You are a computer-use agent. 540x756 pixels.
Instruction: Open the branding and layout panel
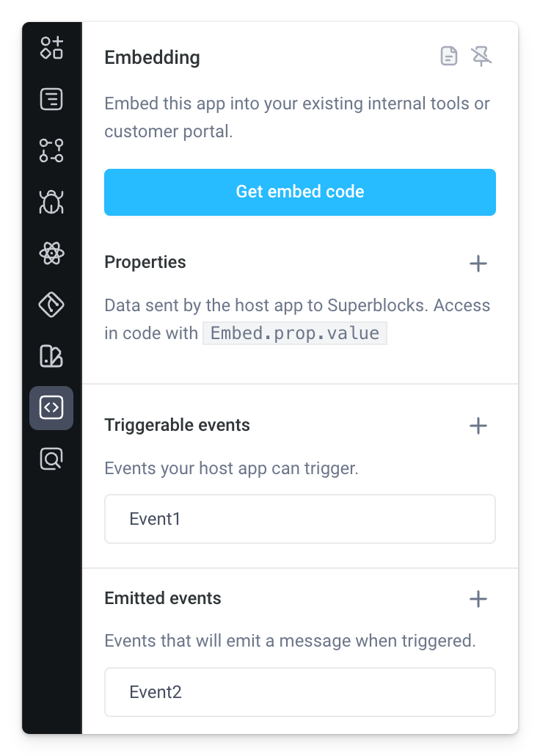pos(51,356)
